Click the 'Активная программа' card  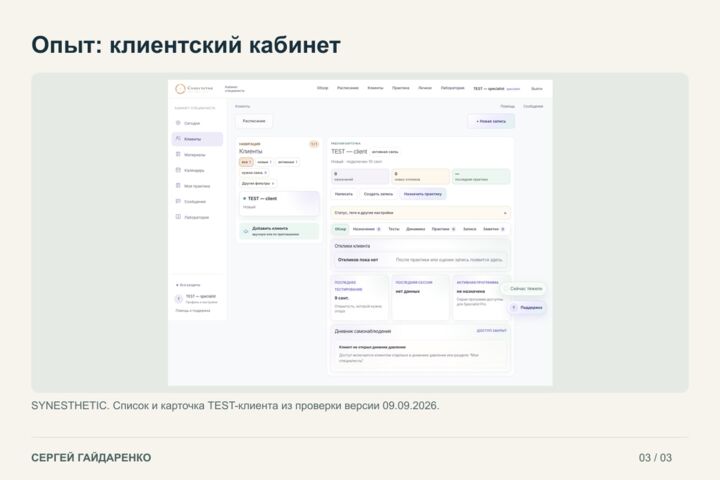tap(481, 298)
